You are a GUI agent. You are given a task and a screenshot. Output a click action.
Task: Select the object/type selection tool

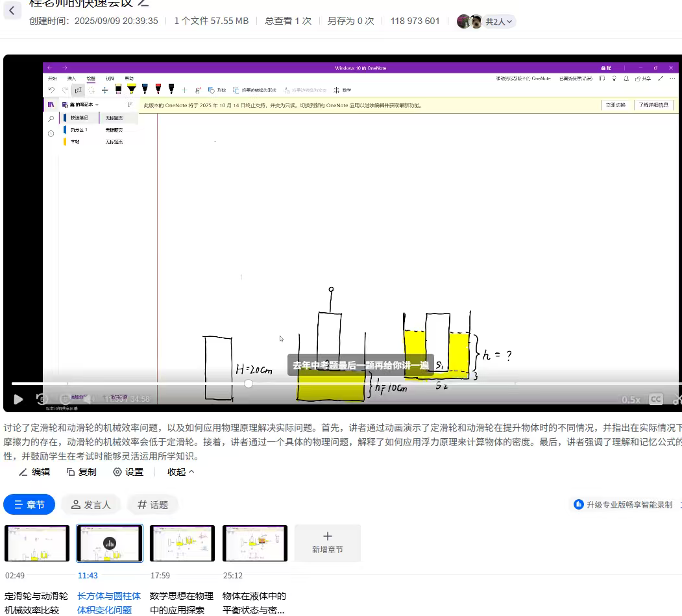79,90
